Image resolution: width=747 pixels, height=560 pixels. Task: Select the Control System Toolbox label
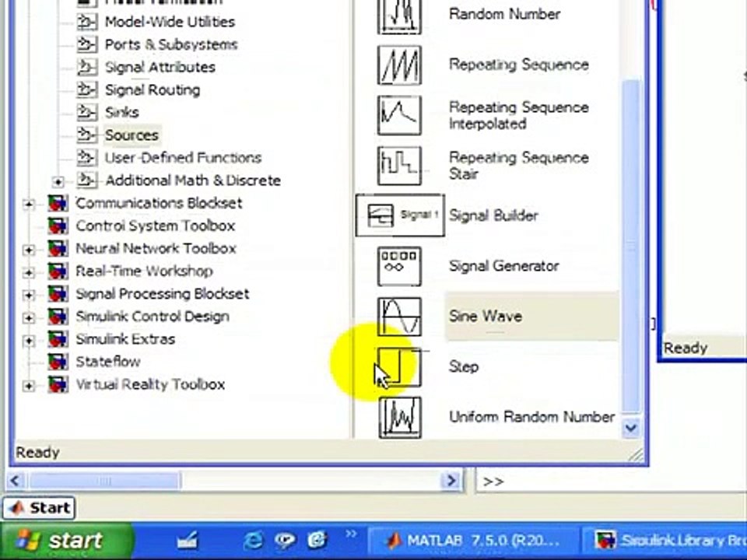pos(156,226)
